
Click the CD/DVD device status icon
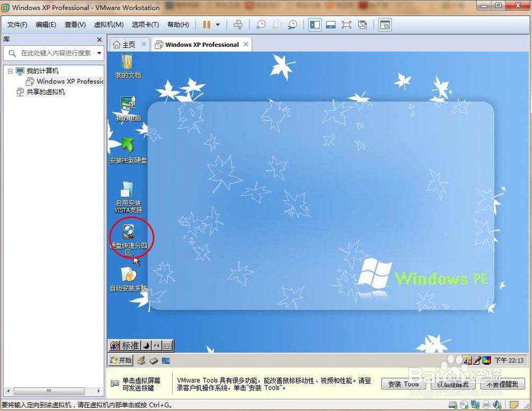click(464, 405)
